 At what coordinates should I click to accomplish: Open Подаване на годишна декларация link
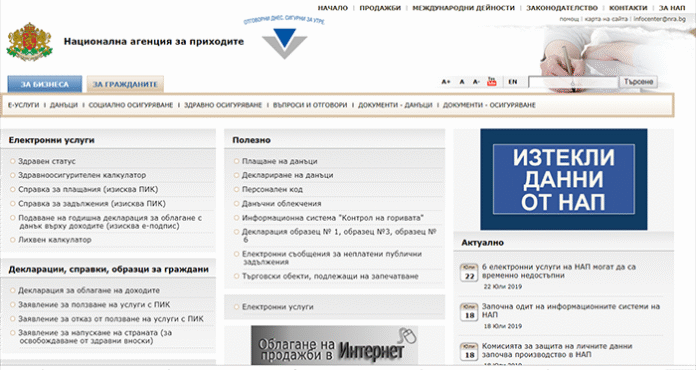(110, 222)
